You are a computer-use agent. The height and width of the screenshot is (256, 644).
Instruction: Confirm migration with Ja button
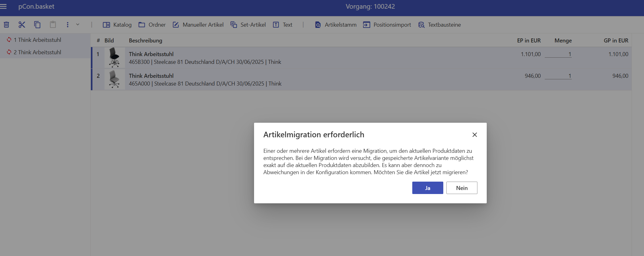coord(427,188)
